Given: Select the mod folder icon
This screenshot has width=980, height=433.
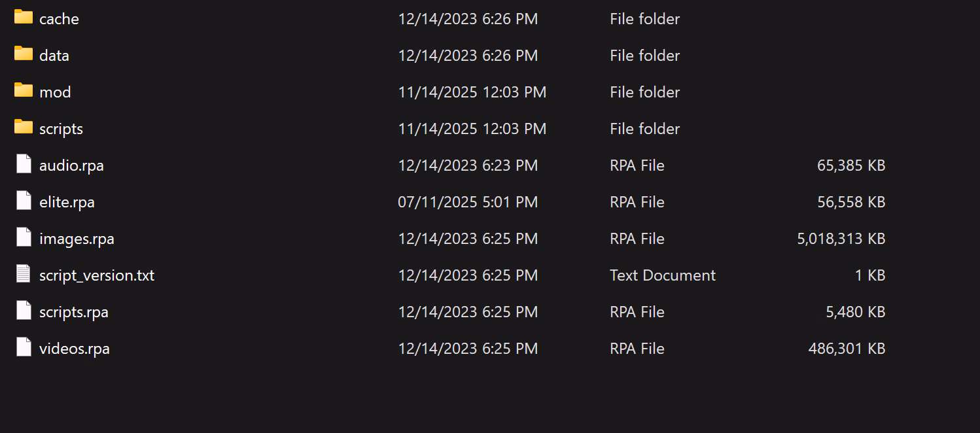Looking at the screenshot, I should click(24, 91).
